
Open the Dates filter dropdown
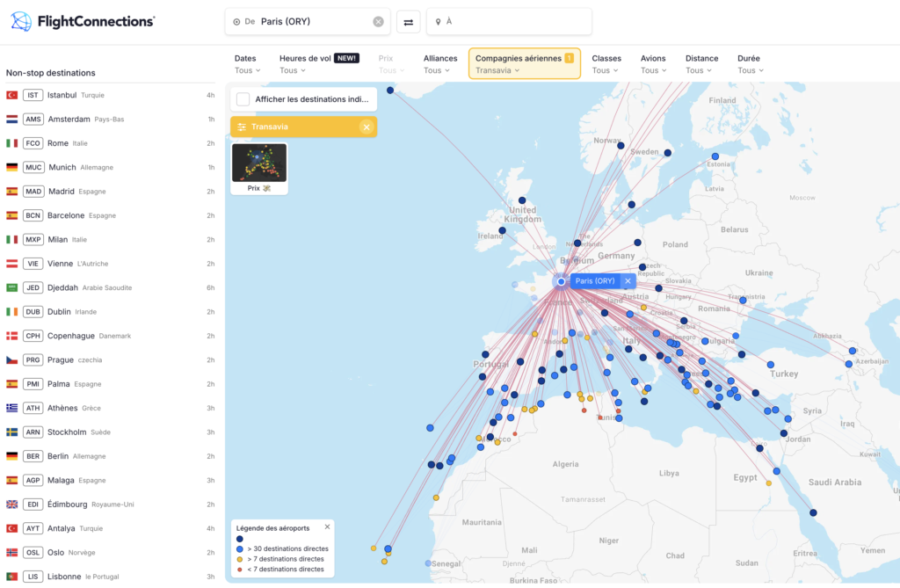click(x=247, y=64)
